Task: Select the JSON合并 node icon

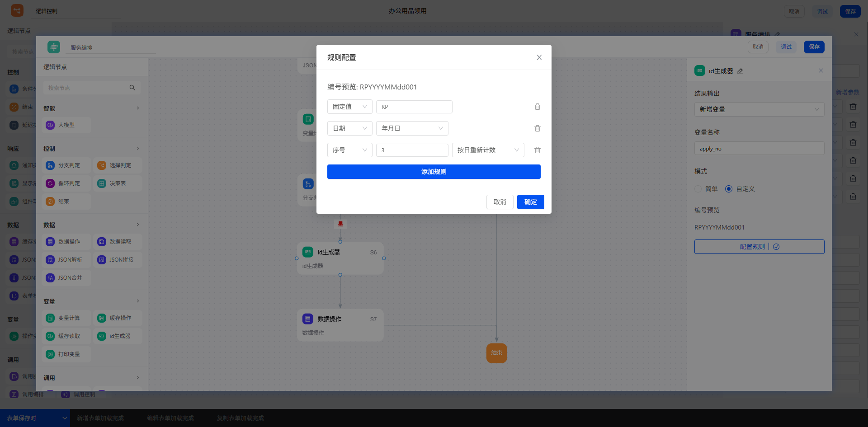Action: [x=50, y=278]
